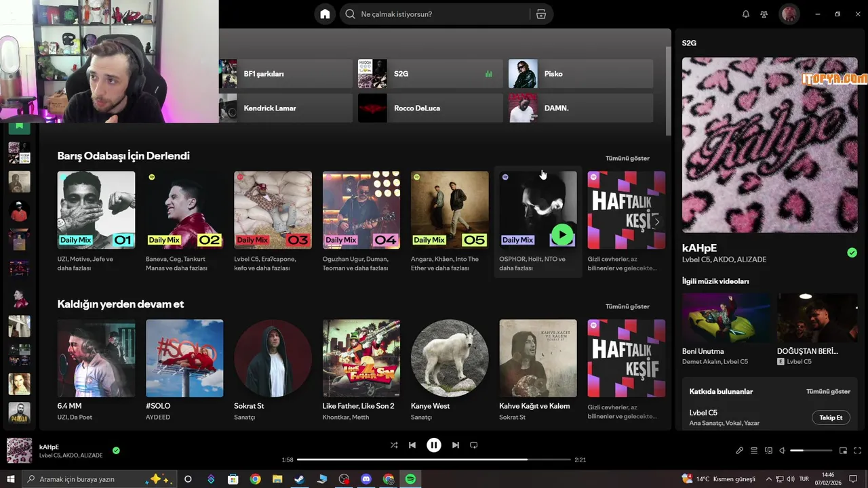Viewport: 868px width, 488px height.
Task: Open the Browse icon in search bar
Action: [x=541, y=14]
